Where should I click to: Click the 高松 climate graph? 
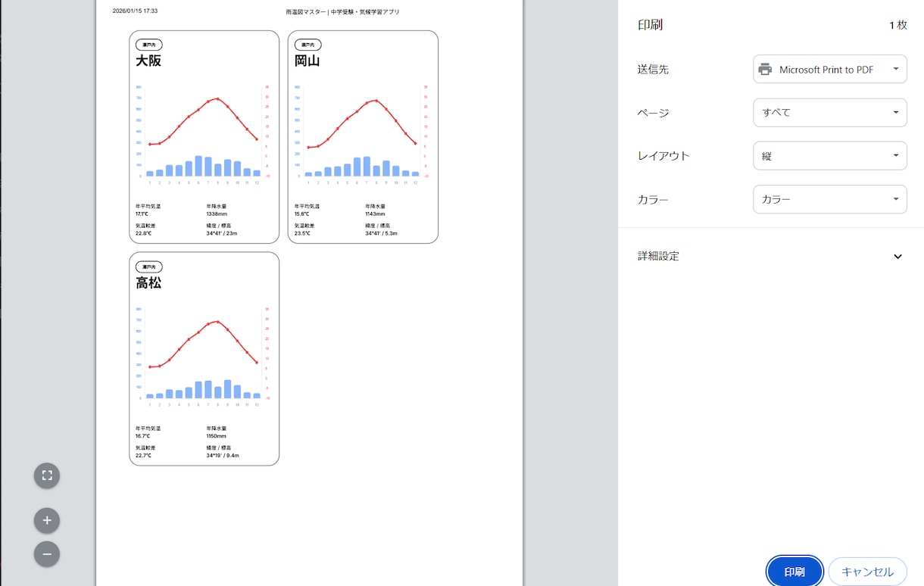pyautogui.click(x=204, y=357)
